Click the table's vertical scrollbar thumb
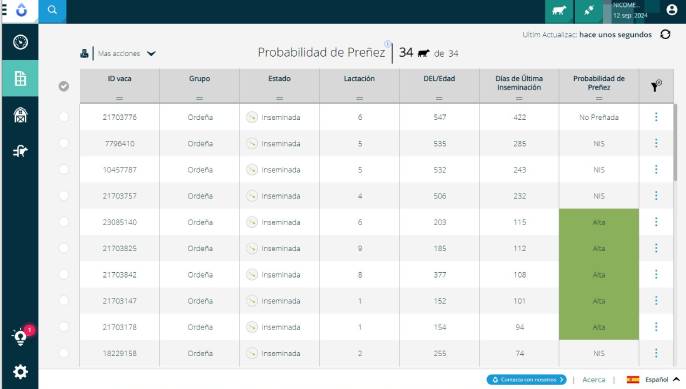 676,142
